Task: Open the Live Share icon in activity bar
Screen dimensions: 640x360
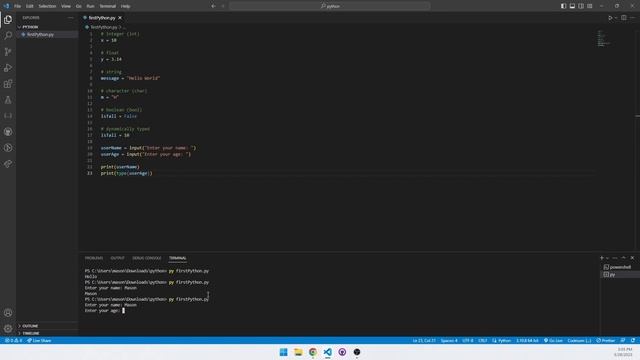Action: [x=8, y=164]
